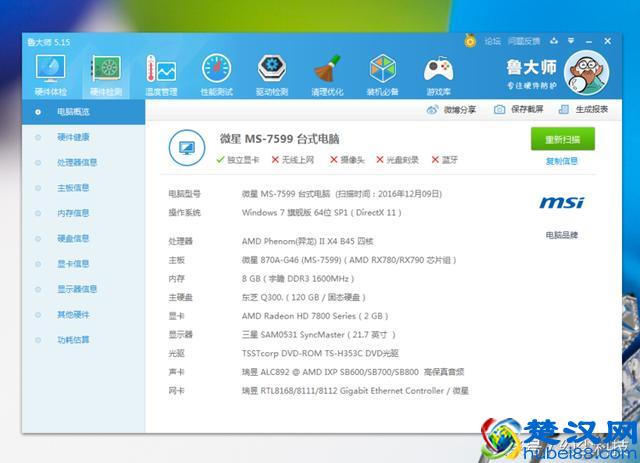The image size is (640, 463).
Task: Click 保存截屏 save screenshot text
Action: tap(527, 109)
